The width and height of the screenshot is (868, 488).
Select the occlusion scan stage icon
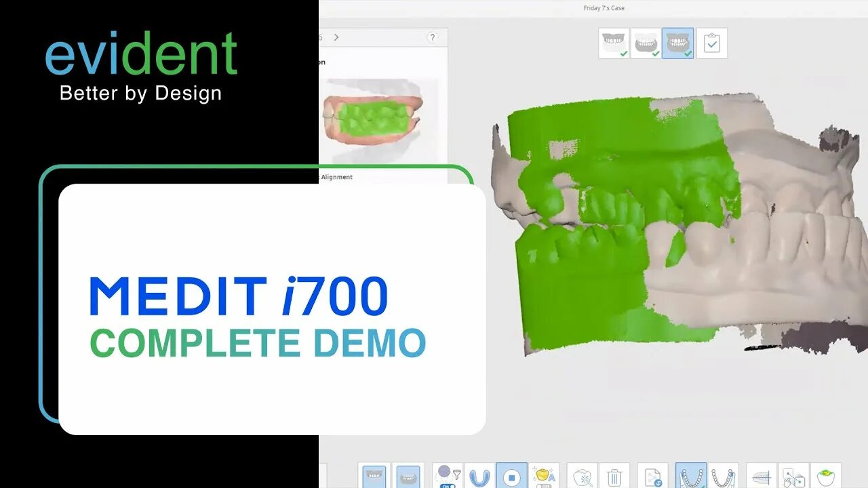(678, 43)
